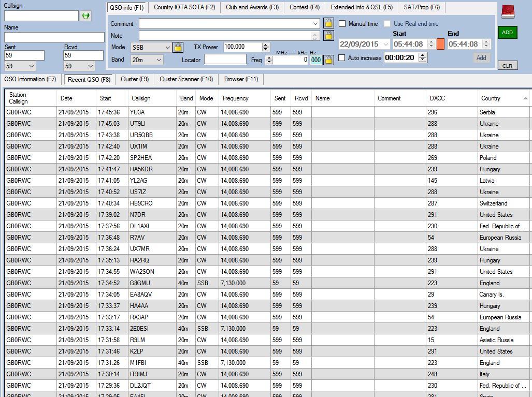
Task: Open the Sent 59 report dropdown
Action: coord(32,66)
